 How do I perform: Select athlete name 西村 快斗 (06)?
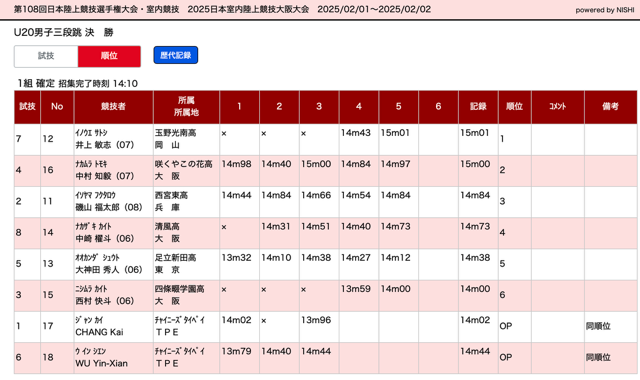pos(104,301)
